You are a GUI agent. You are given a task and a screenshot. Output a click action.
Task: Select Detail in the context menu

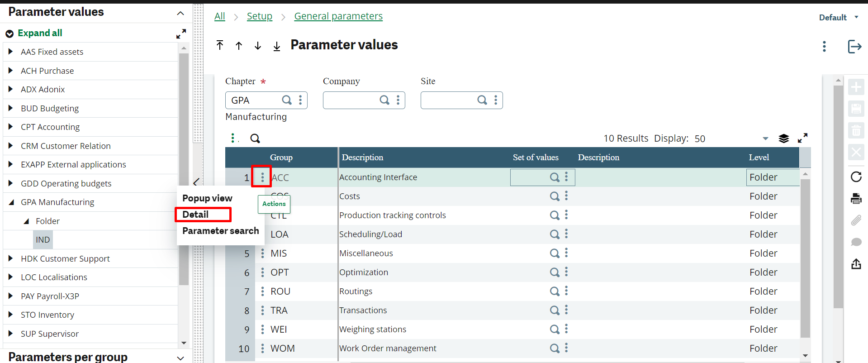click(x=195, y=215)
